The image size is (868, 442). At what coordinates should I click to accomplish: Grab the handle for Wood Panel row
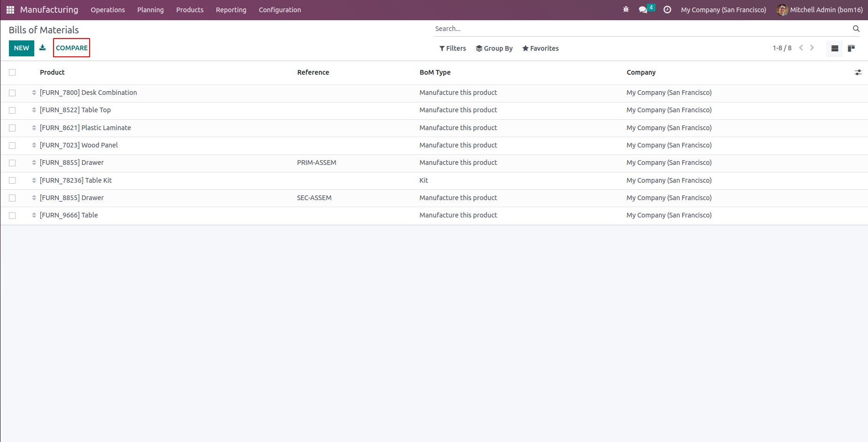(x=34, y=145)
